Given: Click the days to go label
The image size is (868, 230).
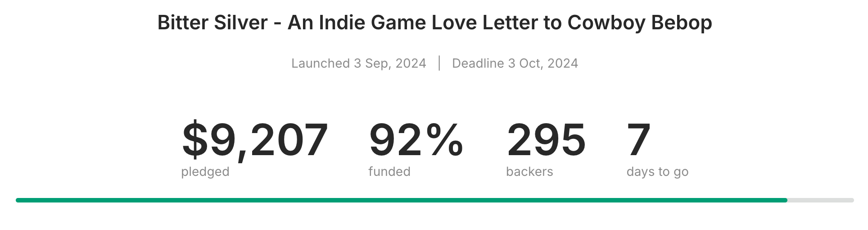Looking at the screenshot, I should click(657, 172).
